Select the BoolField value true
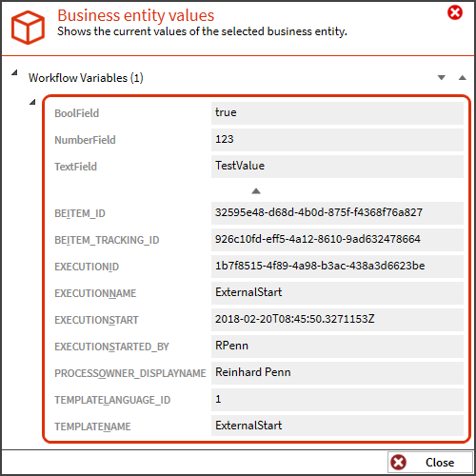 click(337, 113)
